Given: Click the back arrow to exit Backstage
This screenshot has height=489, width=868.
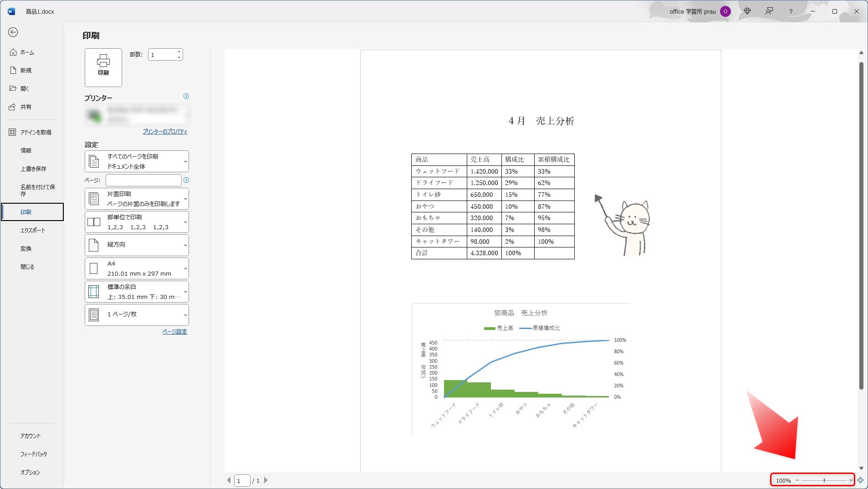Looking at the screenshot, I should point(13,32).
